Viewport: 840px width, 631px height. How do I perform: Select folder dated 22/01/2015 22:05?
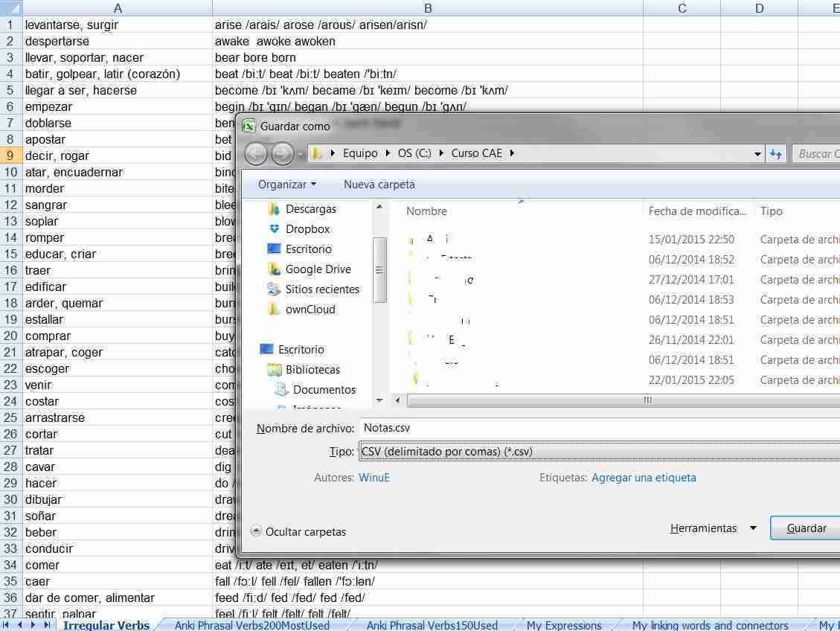tap(621, 380)
